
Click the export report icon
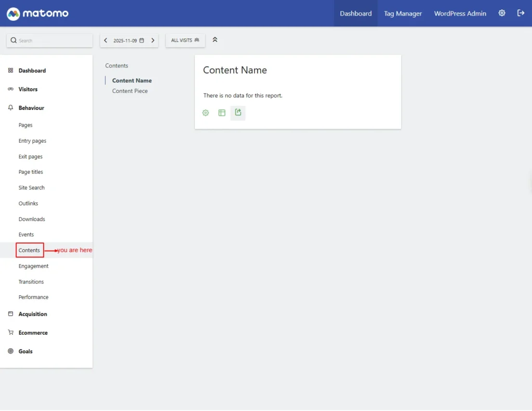click(x=238, y=113)
